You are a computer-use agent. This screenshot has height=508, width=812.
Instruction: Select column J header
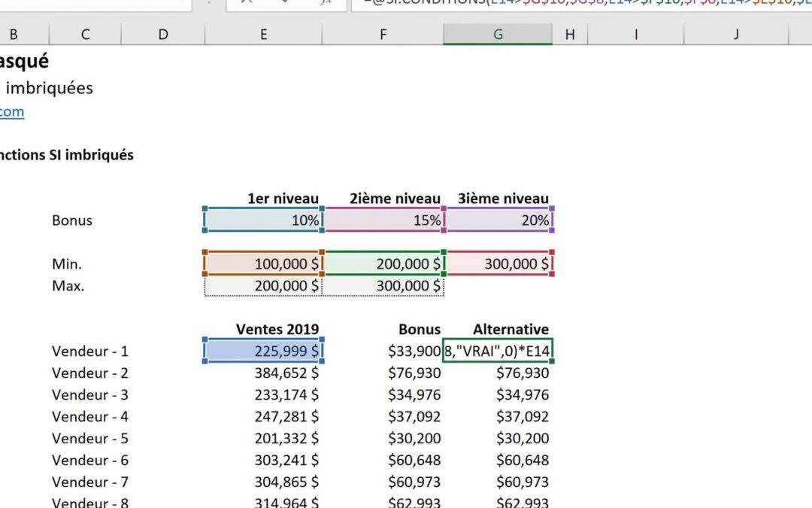coord(736,34)
